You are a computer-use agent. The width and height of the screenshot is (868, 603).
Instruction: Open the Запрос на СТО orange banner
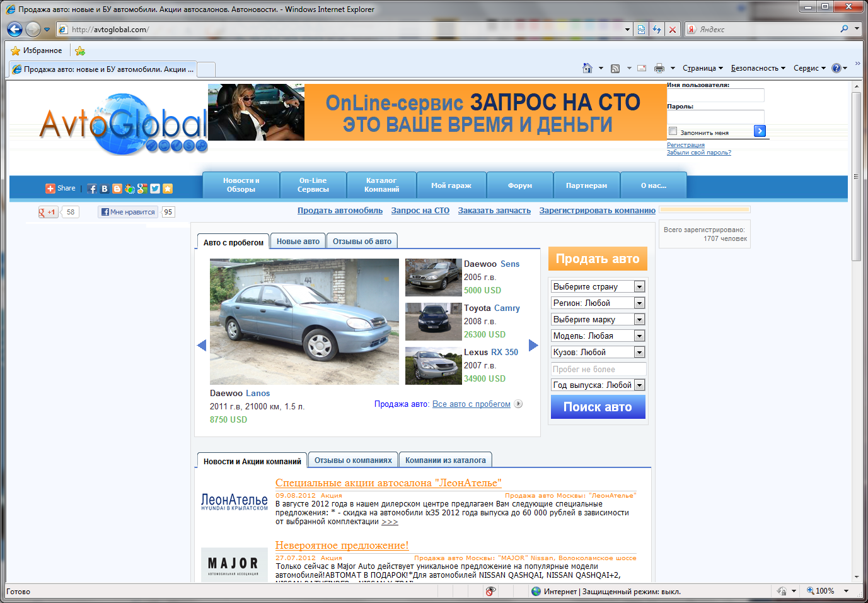[437, 112]
